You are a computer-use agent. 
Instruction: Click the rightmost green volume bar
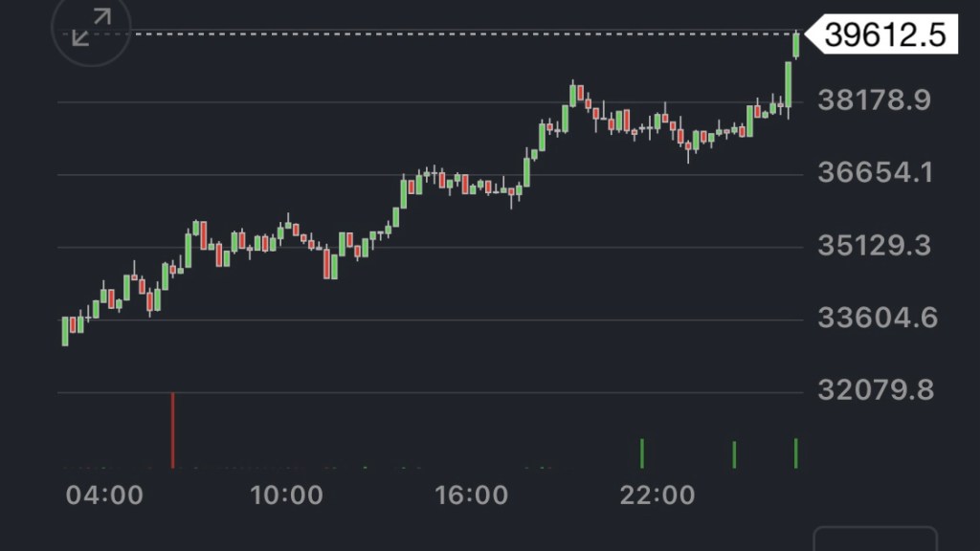795,453
